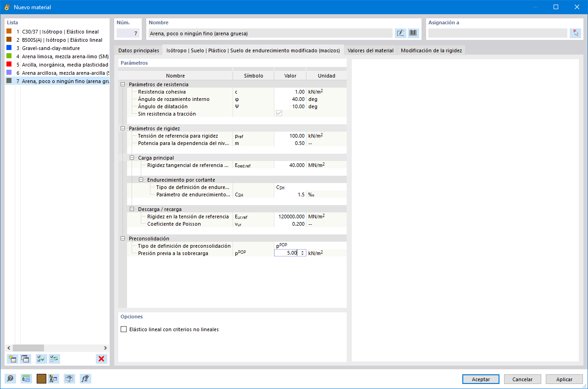Collapse 'Parámetros de resistencia' section
Viewport: 588px width, 389px height.
click(x=123, y=84)
